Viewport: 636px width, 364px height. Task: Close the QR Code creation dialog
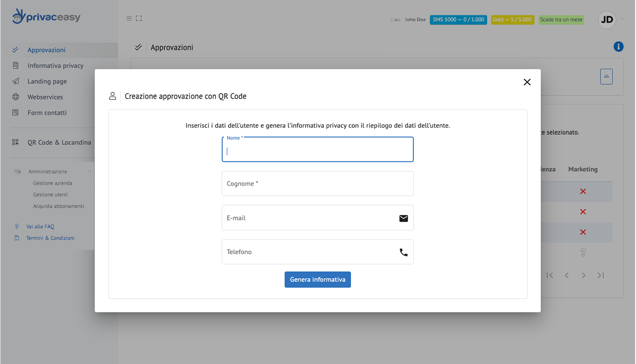(x=527, y=82)
